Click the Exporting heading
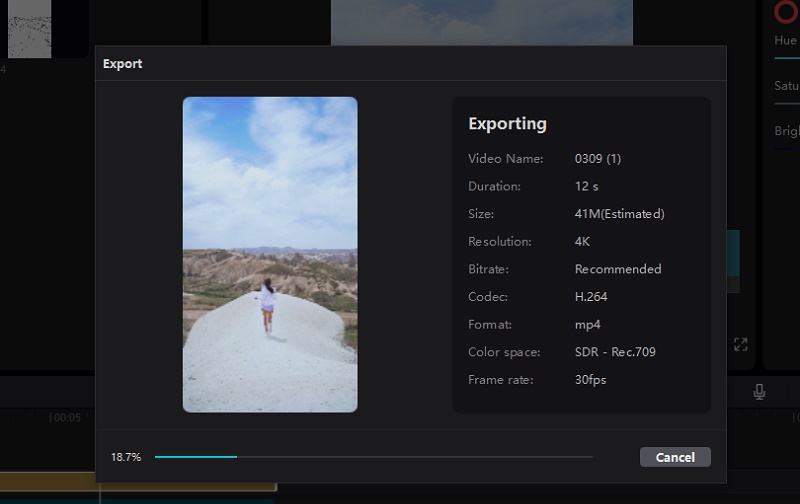 tap(507, 124)
